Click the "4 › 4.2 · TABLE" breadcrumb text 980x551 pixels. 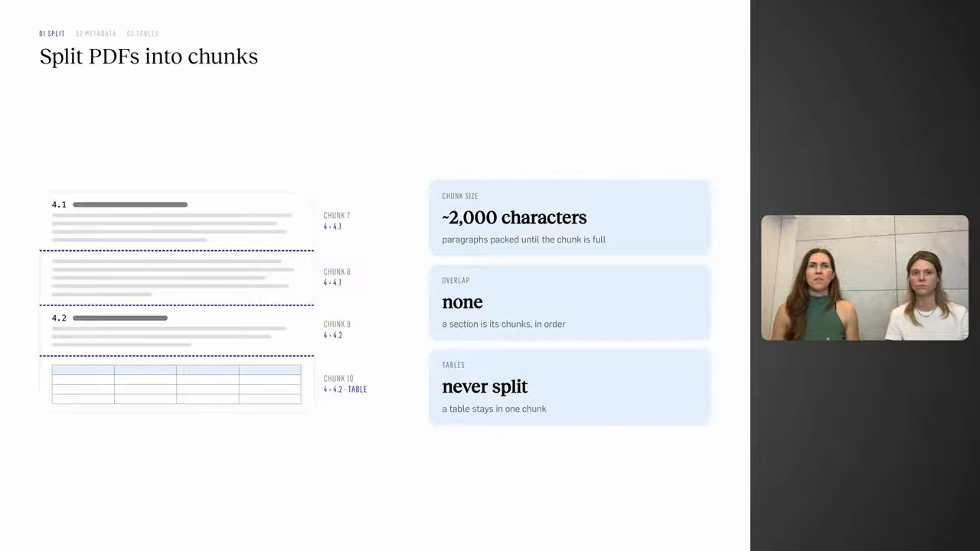(345, 390)
